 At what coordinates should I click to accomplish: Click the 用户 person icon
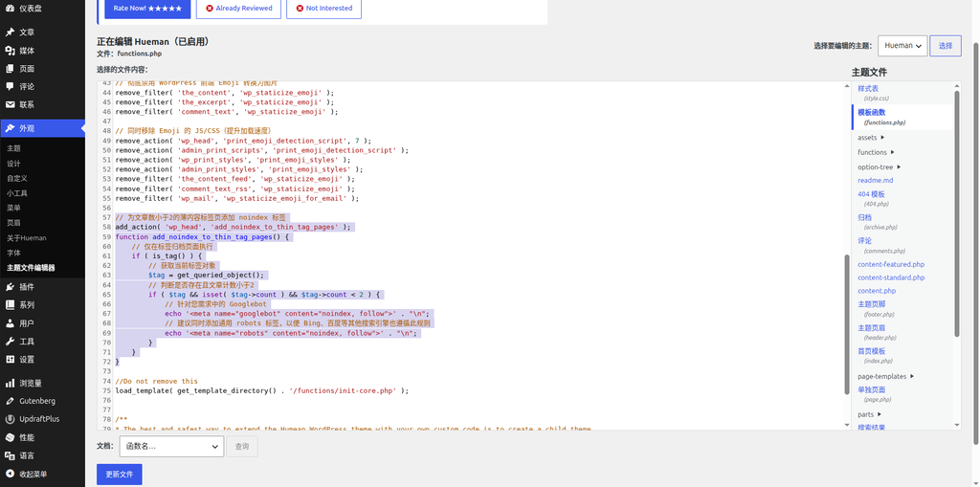tap(10, 323)
